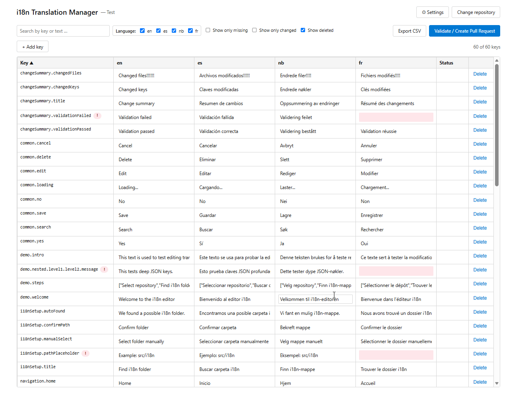Click the nb field 'Velkommen til i18n-editoren'
The width and height of the screenshot is (532, 404).
315,299
